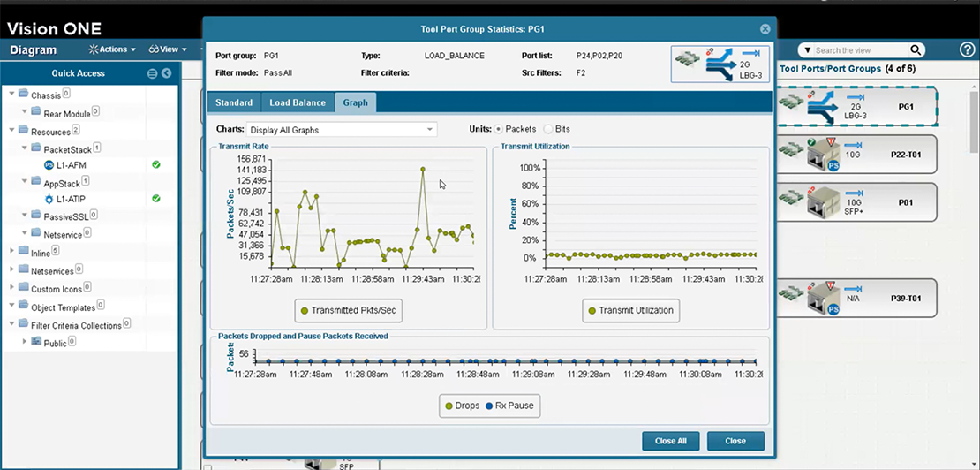The height and width of the screenshot is (470, 980).
Task: Click the Search the view field
Action: tap(856, 50)
